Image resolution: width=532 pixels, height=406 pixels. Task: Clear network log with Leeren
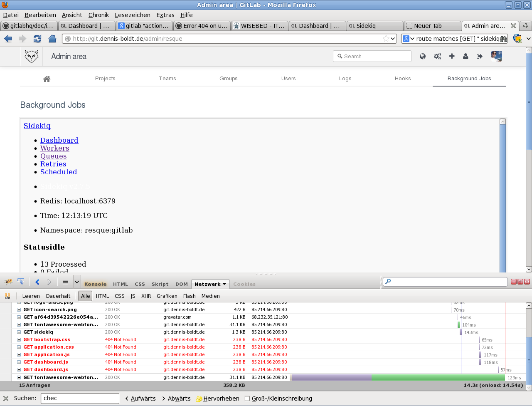click(x=31, y=296)
